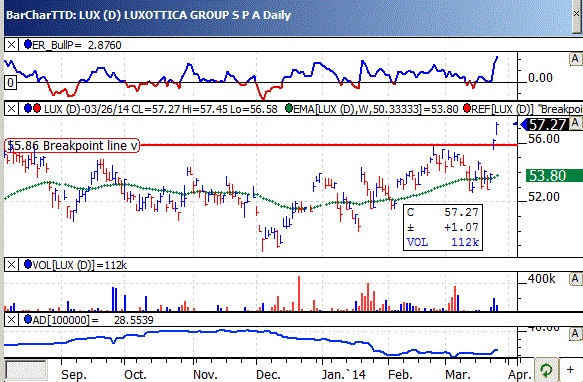Click the C 57.27 quote data box
Image resolution: width=583 pixels, height=382 pixels.
click(443, 227)
